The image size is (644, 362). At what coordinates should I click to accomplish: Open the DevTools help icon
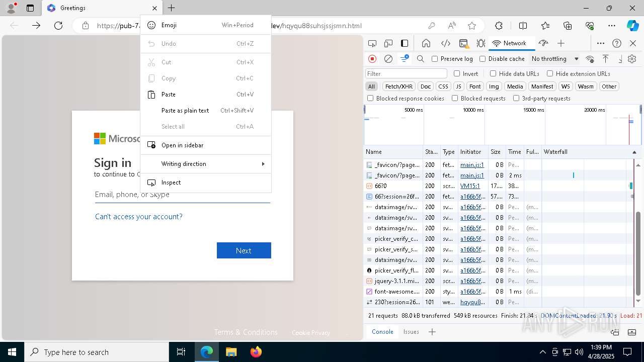617,43
